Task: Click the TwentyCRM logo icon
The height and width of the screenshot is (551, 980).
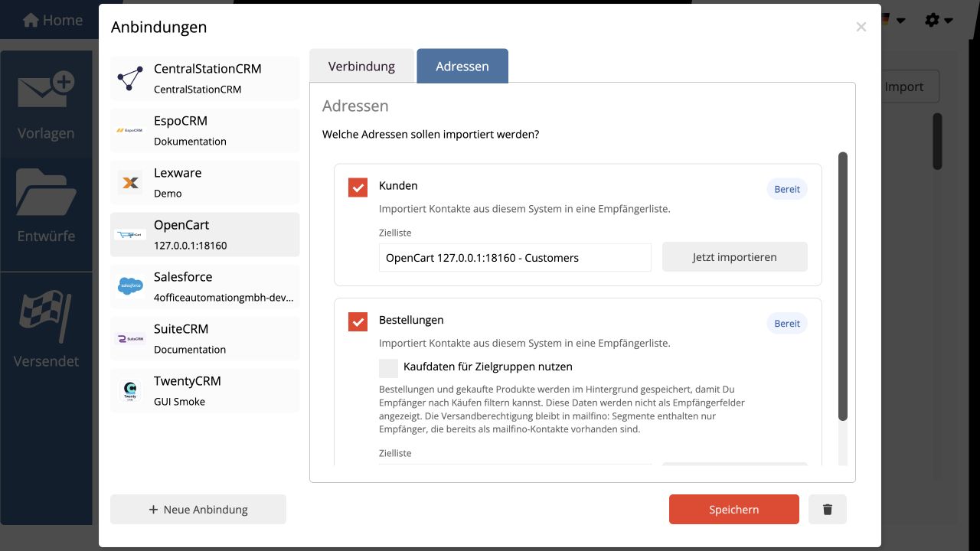Action: [x=129, y=390]
